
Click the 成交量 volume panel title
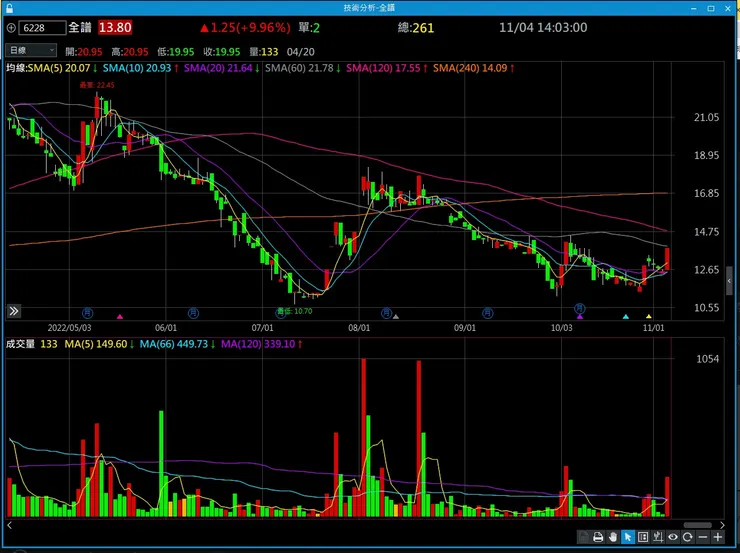20,344
